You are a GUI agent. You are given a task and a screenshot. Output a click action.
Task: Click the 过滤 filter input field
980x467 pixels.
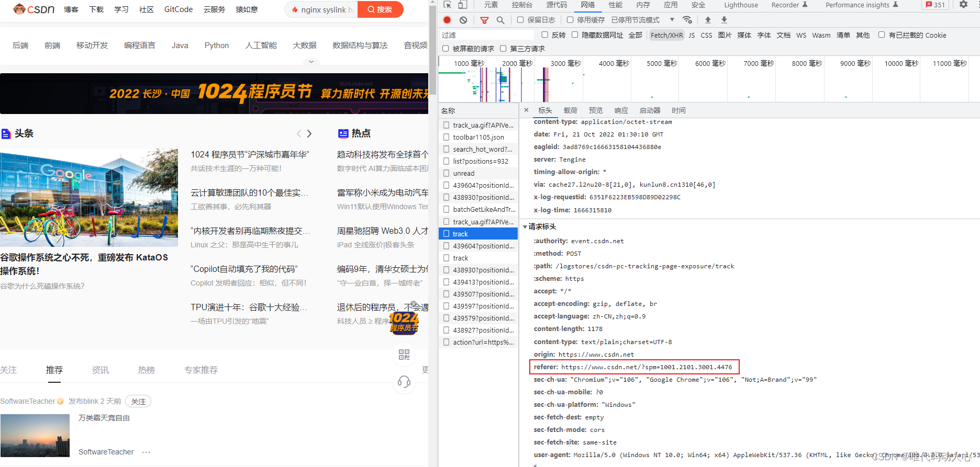click(x=487, y=35)
